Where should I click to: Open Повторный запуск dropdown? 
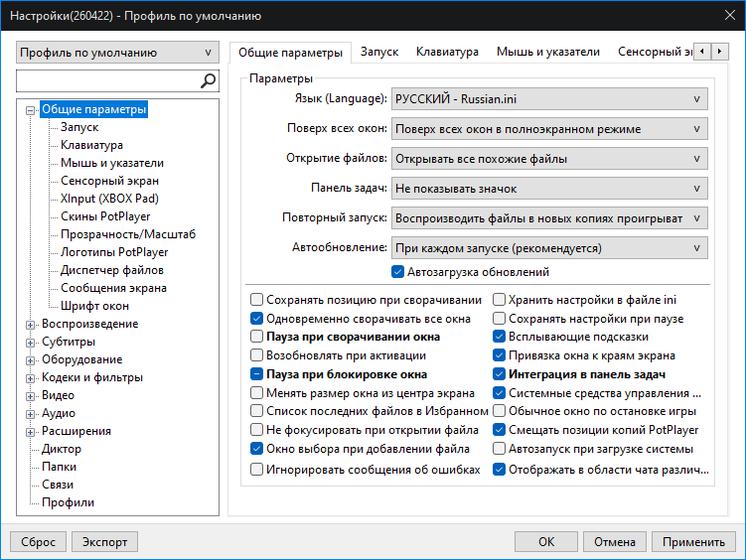[x=549, y=218]
